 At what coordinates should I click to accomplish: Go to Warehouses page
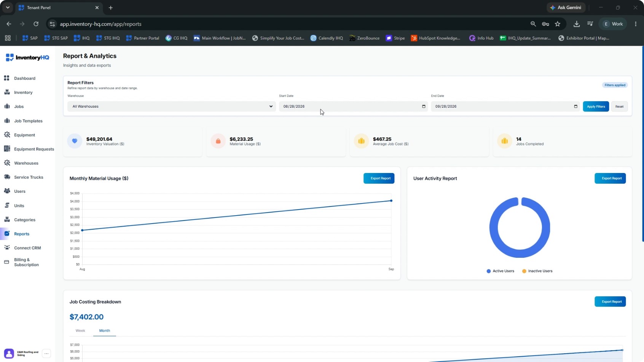coord(26,163)
